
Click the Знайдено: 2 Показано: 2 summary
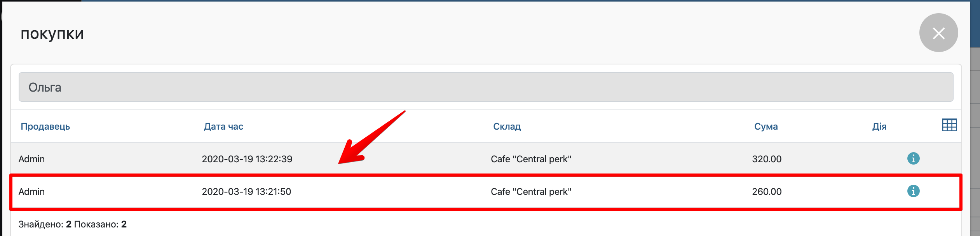click(72, 224)
